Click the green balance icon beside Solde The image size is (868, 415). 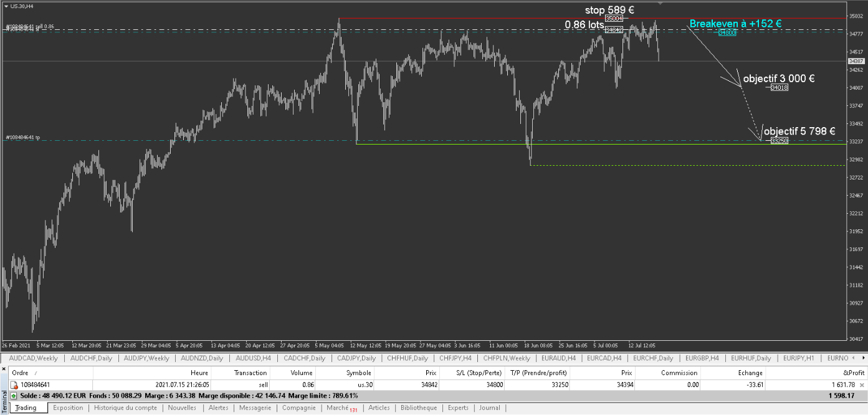[14, 396]
